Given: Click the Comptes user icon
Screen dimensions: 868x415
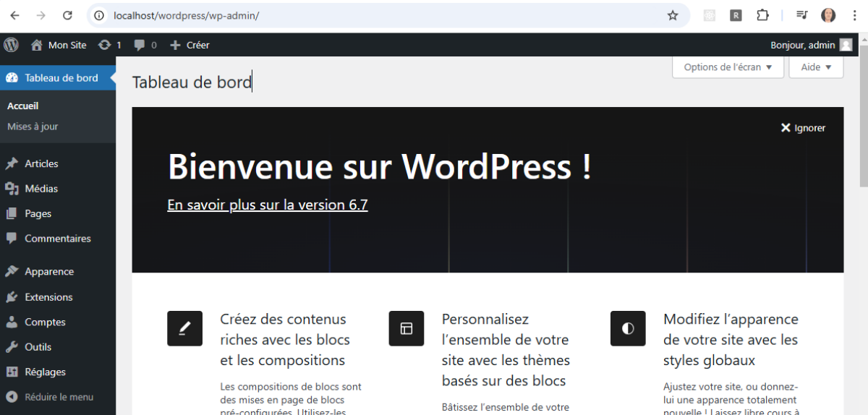Looking at the screenshot, I should pyautogui.click(x=12, y=322).
